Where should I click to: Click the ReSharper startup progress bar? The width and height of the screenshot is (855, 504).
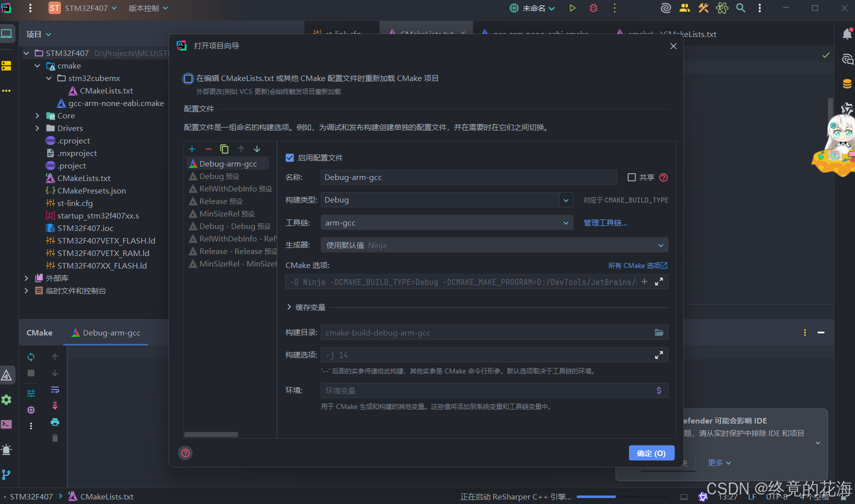click(x=622, y=497)
